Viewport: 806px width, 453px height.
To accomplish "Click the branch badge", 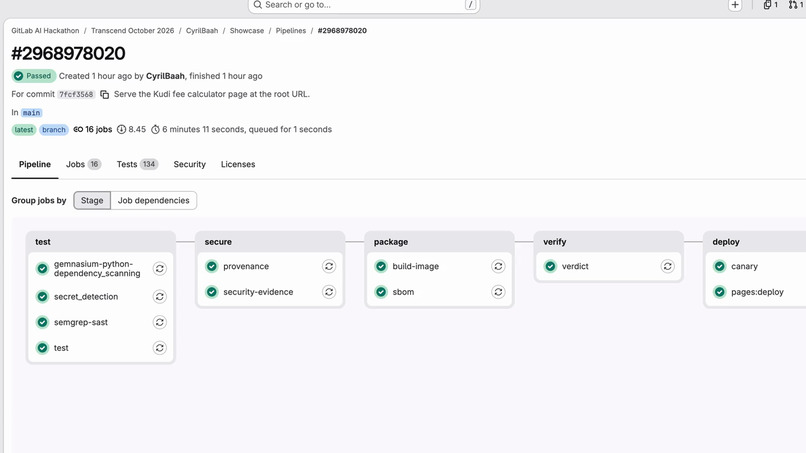I will pos(54,130).
